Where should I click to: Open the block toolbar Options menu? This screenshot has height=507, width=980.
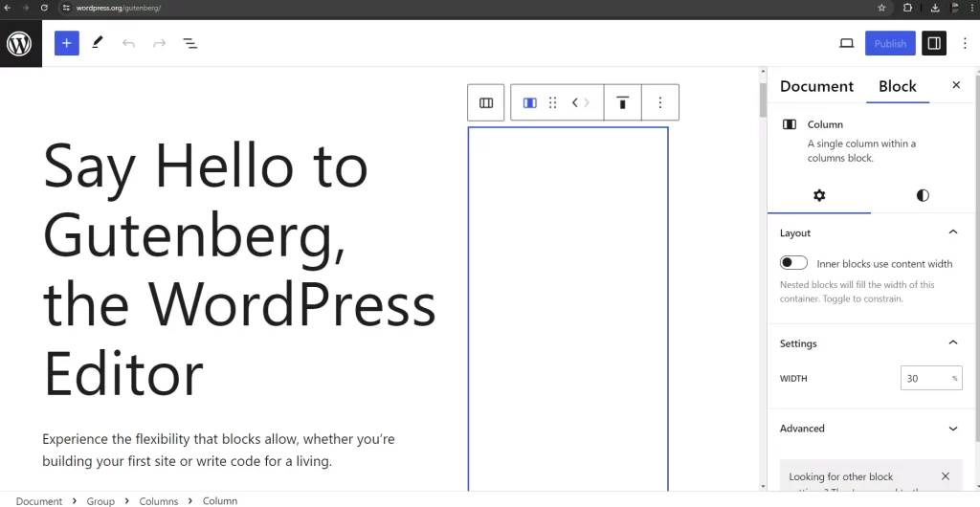tap(660, 102)
